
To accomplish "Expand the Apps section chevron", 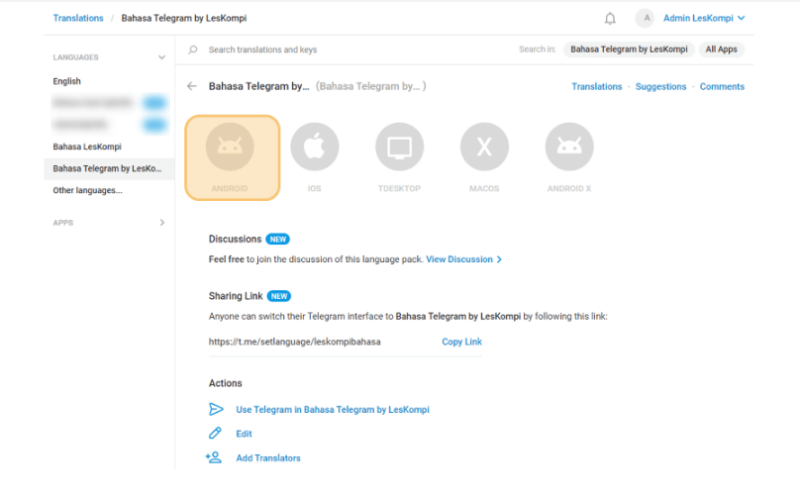I will [x=162, y=222].
